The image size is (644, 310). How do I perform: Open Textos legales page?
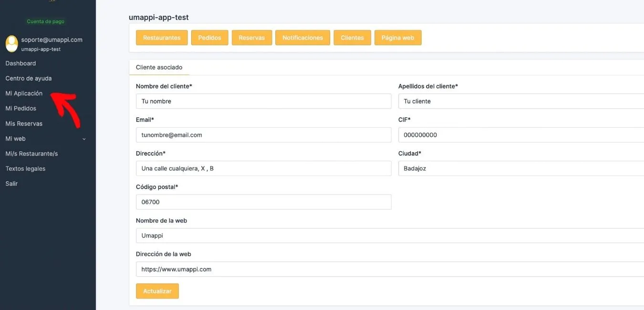tap(25, 168)
